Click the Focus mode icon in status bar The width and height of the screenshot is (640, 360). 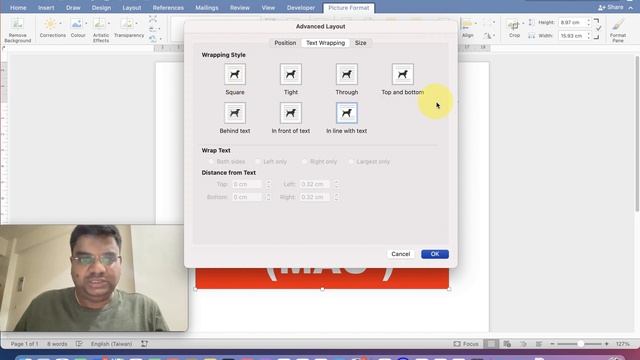[457, 344]
